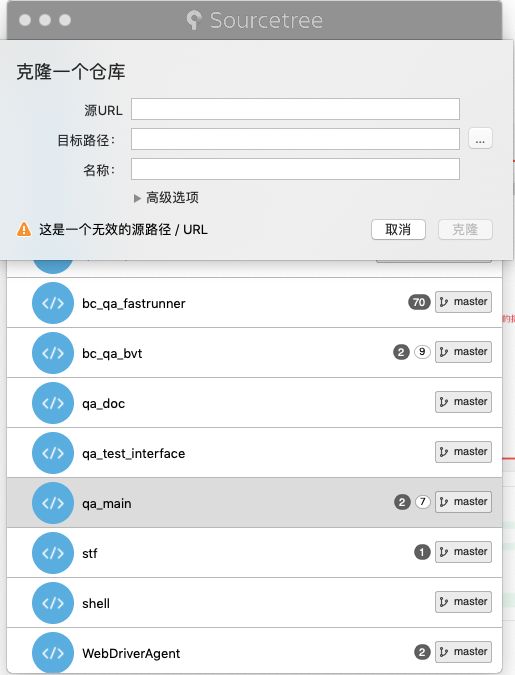
Task: Click the qa_test_interface repository icon
Action: [x=53, y=452]
